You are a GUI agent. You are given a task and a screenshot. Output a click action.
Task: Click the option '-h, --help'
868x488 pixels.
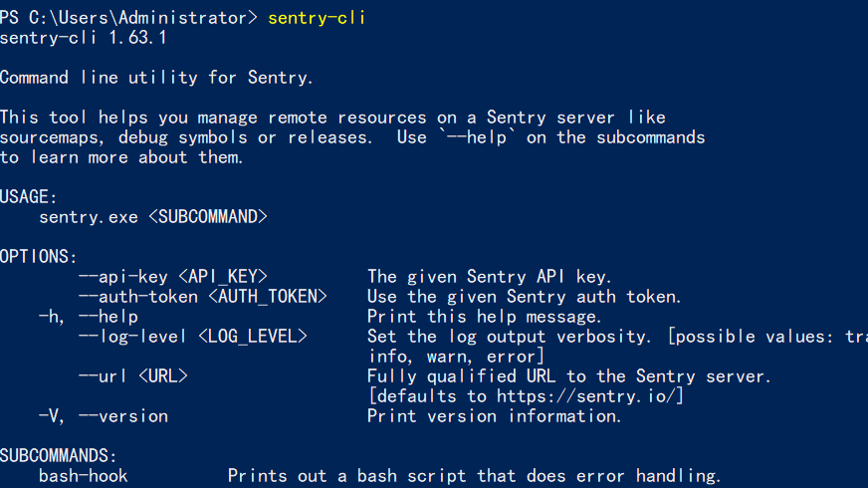(88, 317)
